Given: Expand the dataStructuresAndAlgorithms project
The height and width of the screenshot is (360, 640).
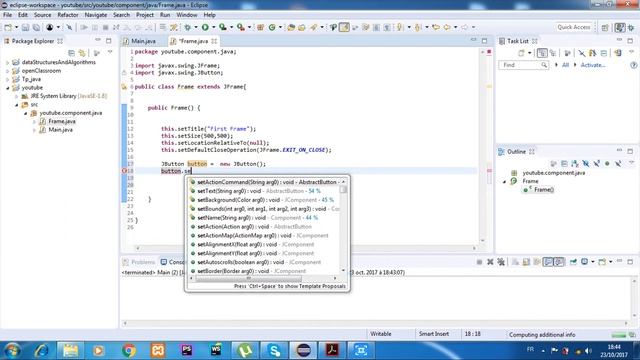Looking at the screenshot, I should [8, 62].
